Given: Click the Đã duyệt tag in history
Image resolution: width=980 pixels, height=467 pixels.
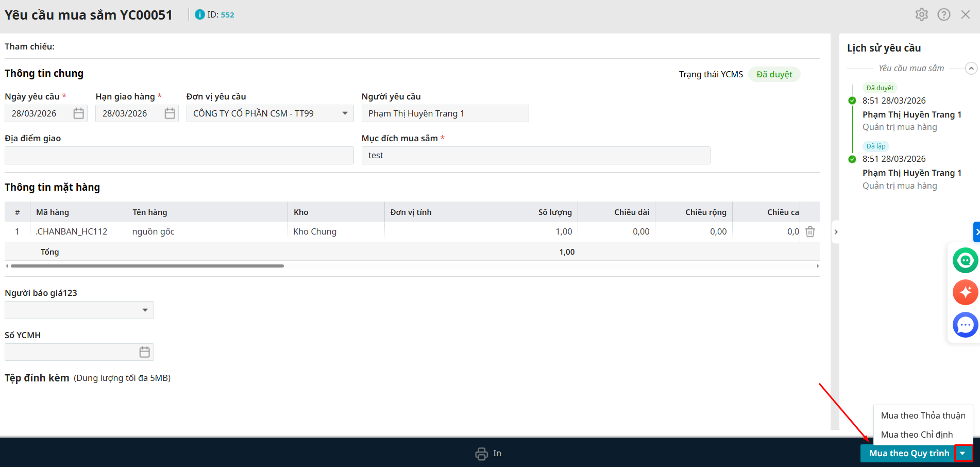Looking at the screenshot, I should coord(880,88).
